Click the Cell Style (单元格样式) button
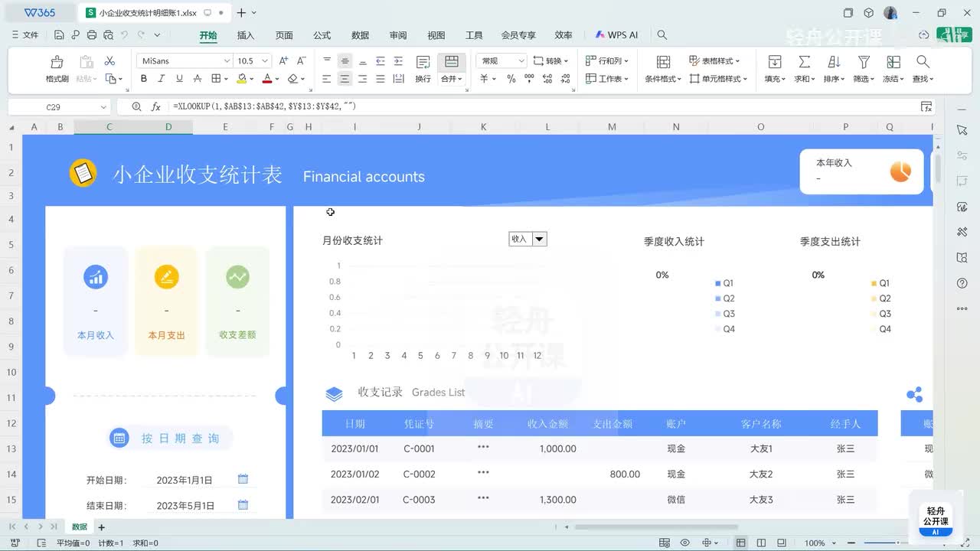The width and height of the screenshot is (980, 551). (717, 79)
